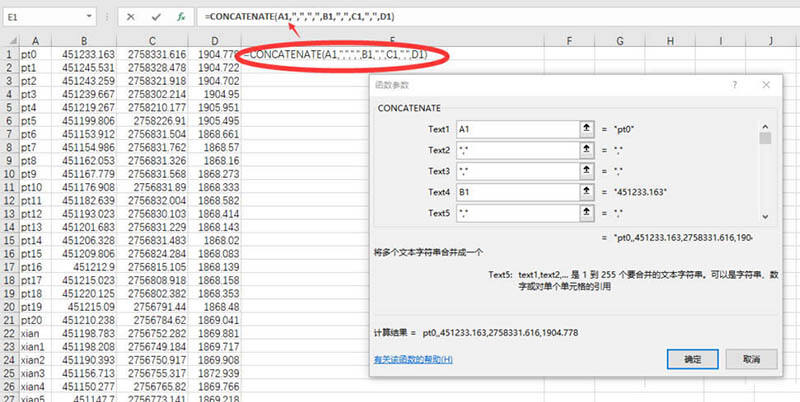Click the Text4 range selector arrow icon
Viewport: 800px width, 402px height.
tap(587, 192)
